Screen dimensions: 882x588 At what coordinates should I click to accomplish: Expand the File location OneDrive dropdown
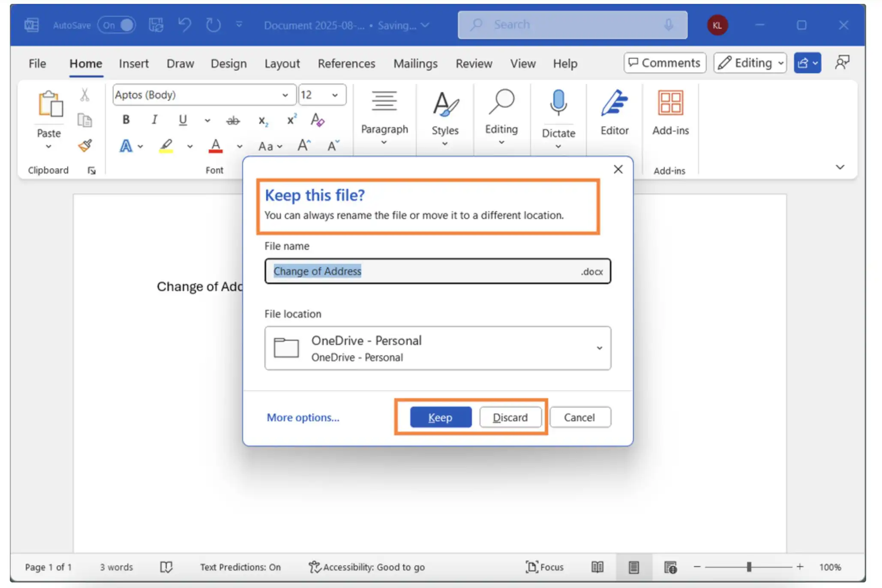[x=599, y=348]
